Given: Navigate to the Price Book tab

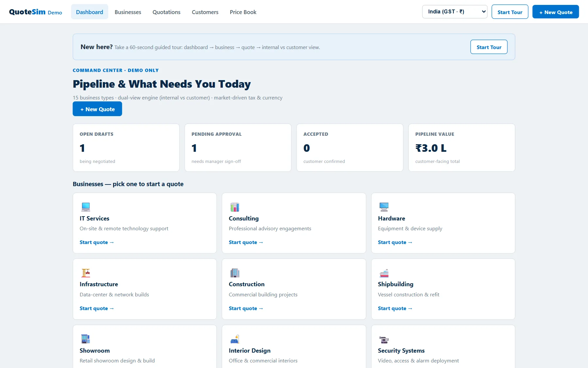Looking at the screenshot, I should [x=243, y=12].
